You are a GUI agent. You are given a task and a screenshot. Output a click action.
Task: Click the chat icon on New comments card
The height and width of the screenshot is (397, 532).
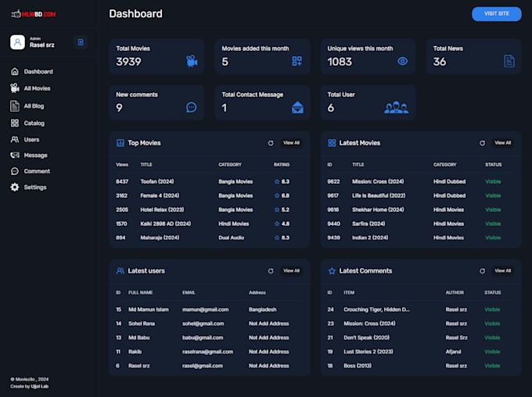(x=192, y=108)
